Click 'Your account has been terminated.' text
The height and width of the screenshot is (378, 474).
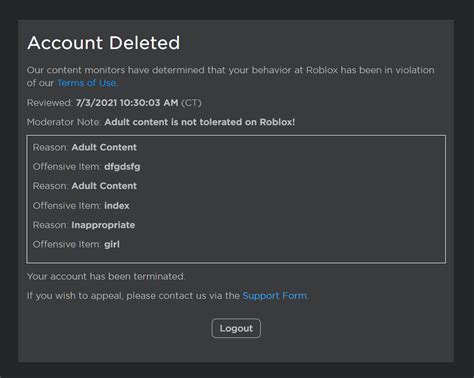(106, 276)
